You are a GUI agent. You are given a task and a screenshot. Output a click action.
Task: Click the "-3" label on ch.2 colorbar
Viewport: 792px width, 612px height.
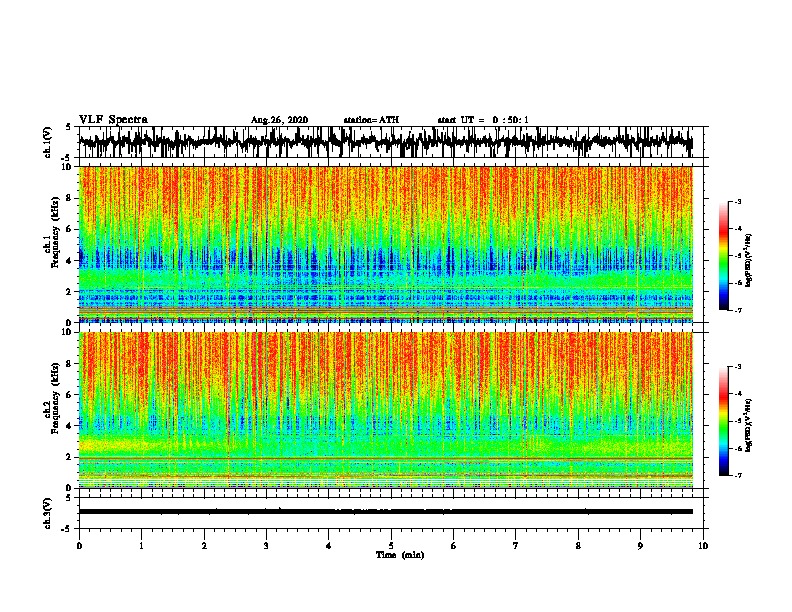[x=737, y=367]
